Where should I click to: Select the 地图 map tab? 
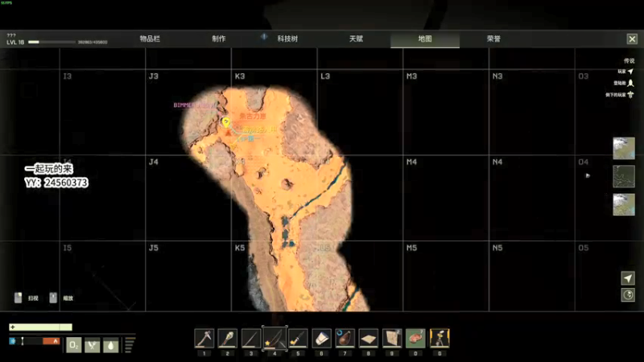[x=425, y=39]
